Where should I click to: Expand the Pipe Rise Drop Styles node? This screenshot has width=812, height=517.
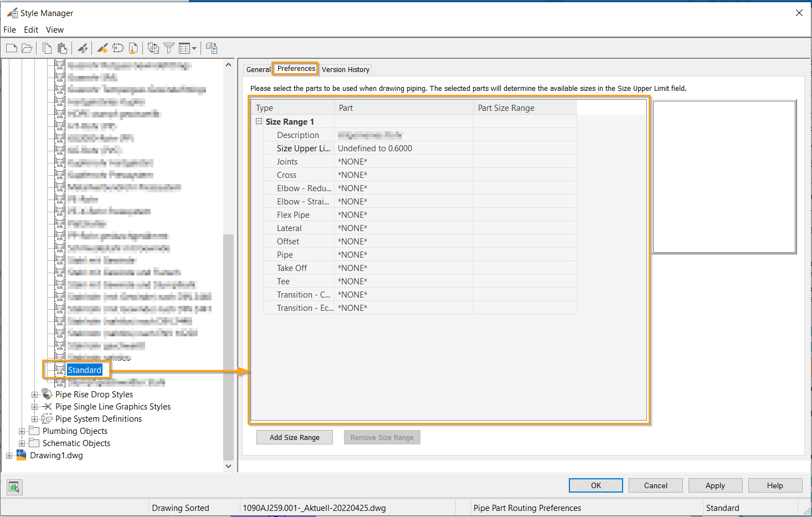pos(34,394)
